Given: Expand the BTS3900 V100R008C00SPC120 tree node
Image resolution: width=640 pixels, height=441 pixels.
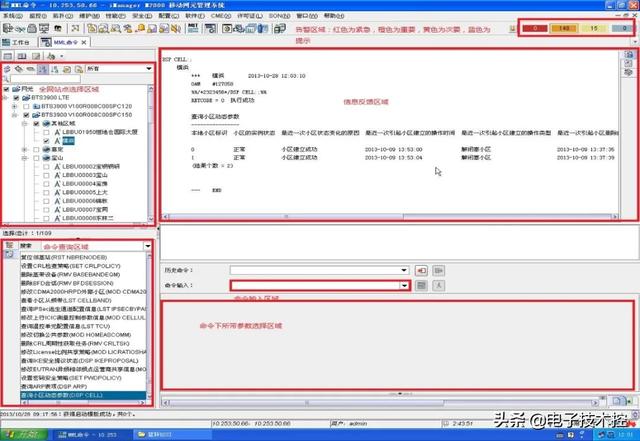Looking at the screenshot, I should coord(15,106).
